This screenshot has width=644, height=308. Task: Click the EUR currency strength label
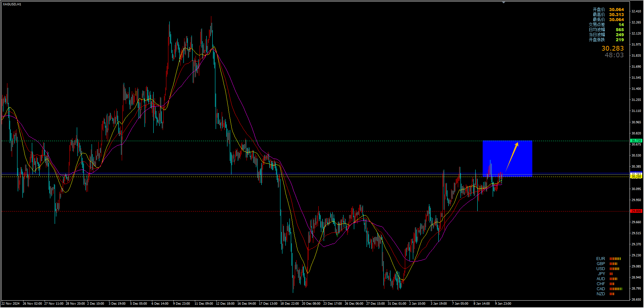click(601, 259)
